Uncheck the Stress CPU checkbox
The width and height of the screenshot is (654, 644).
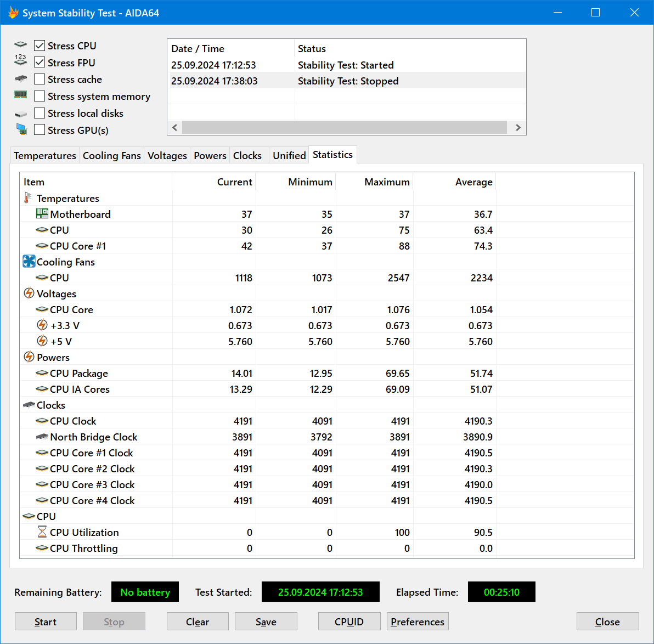click(x=39, y=46)
